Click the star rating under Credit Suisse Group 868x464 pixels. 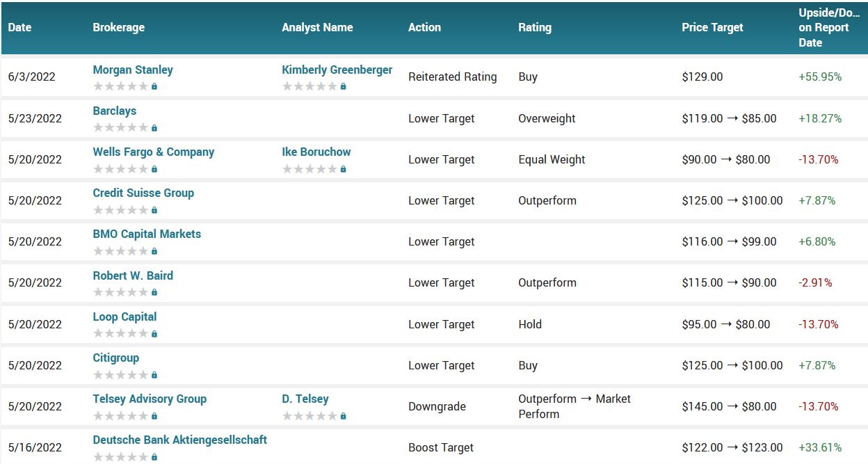point(121,210)
